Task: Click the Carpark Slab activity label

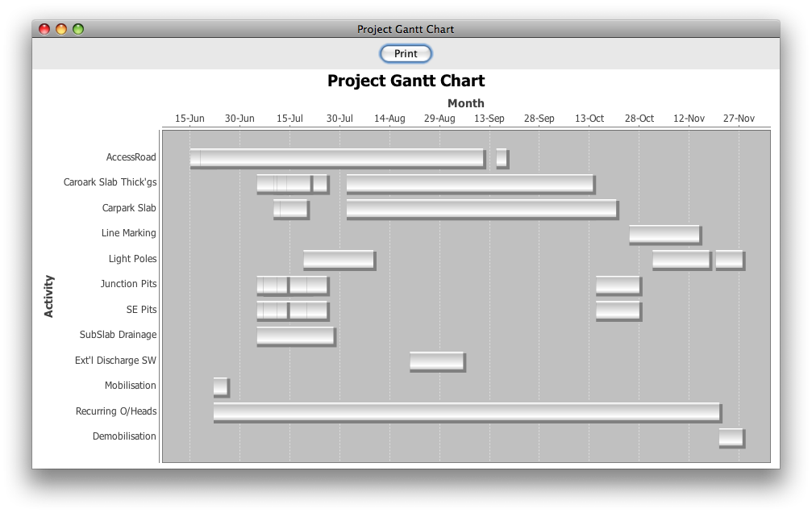Action: pyautogui.click(x=129, y=208)
